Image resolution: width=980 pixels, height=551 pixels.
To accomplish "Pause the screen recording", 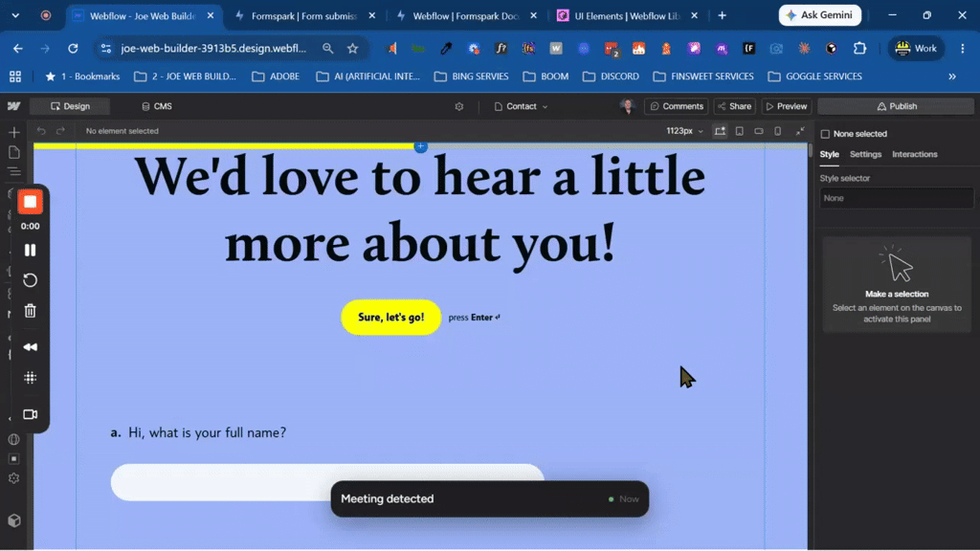I will (30, 250).
